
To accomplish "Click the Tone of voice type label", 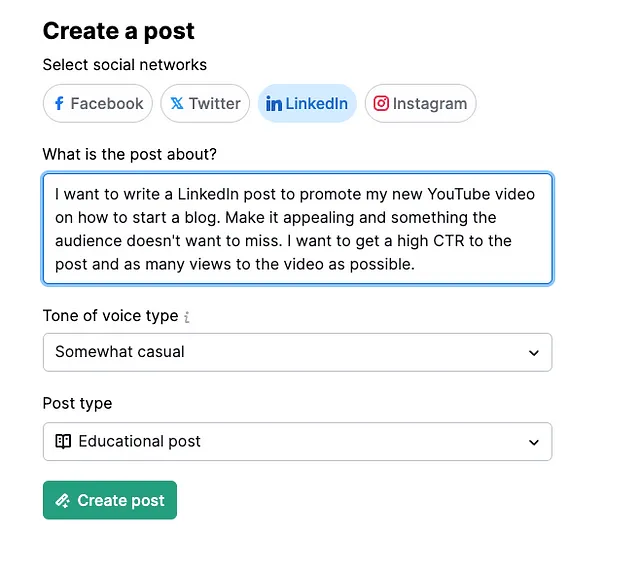I will tap(111, 316).
